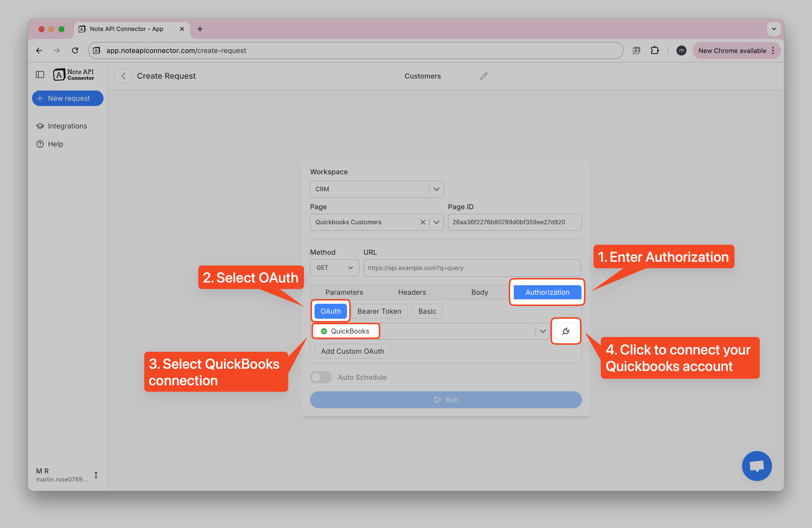This screenshot has height=528, width=812.
Task: Click the M R account name
Action: click(x=43, y=471)
